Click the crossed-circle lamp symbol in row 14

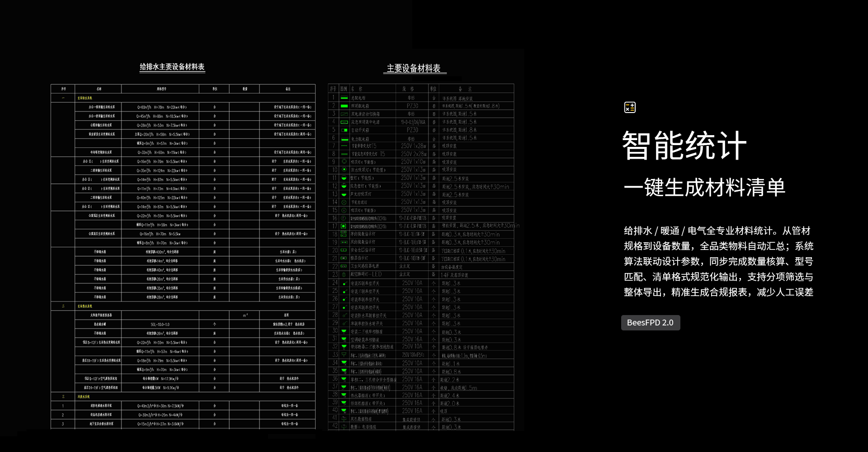click(x=344, y=202)
